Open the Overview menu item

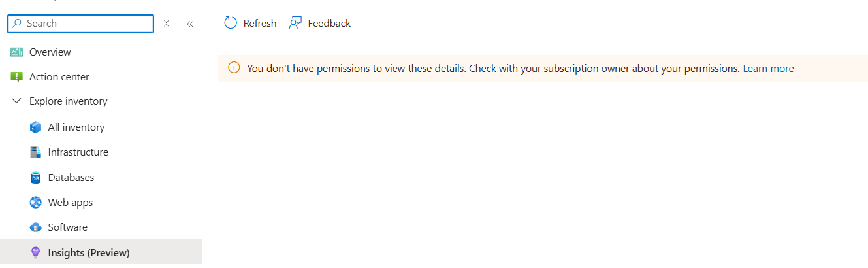[50, 52]
